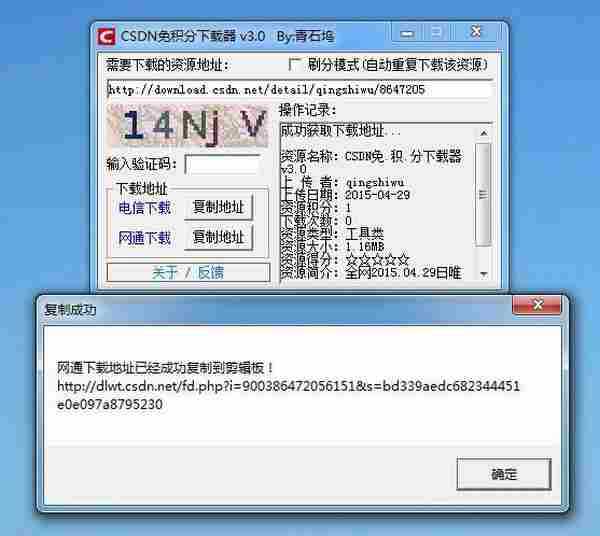Click the disabled maximize button of downloader

[x=437, y=33]
